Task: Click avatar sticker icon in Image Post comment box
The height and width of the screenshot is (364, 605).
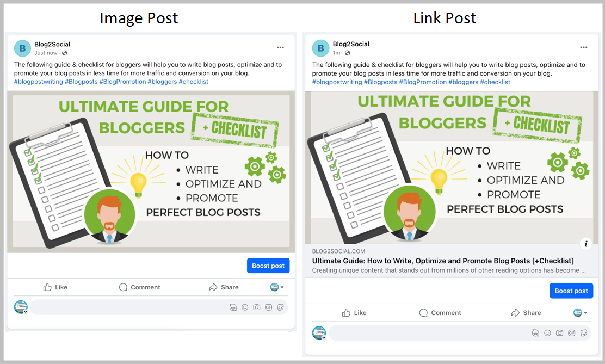Action: click(x=233, y=307)
